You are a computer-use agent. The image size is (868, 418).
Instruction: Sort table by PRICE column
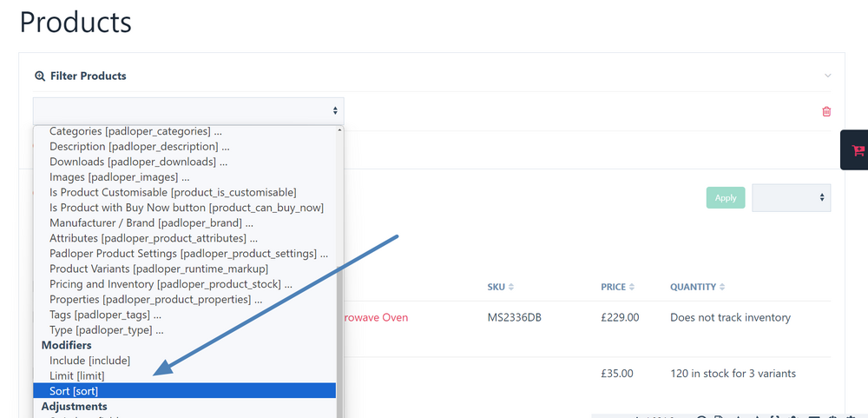(x=617, y=287)
